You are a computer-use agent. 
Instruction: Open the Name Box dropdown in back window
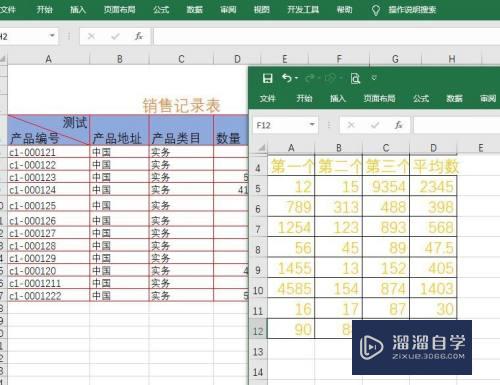[x=52, y=36]
